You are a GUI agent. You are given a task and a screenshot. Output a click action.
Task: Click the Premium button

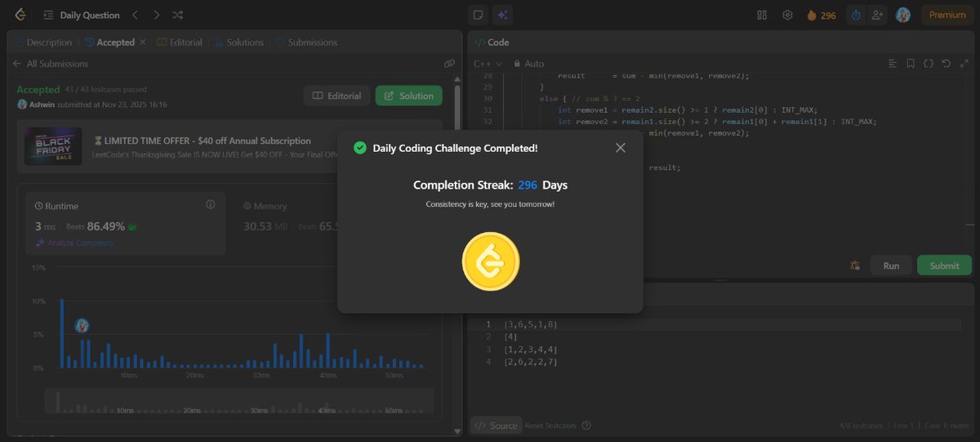(947, 15)
